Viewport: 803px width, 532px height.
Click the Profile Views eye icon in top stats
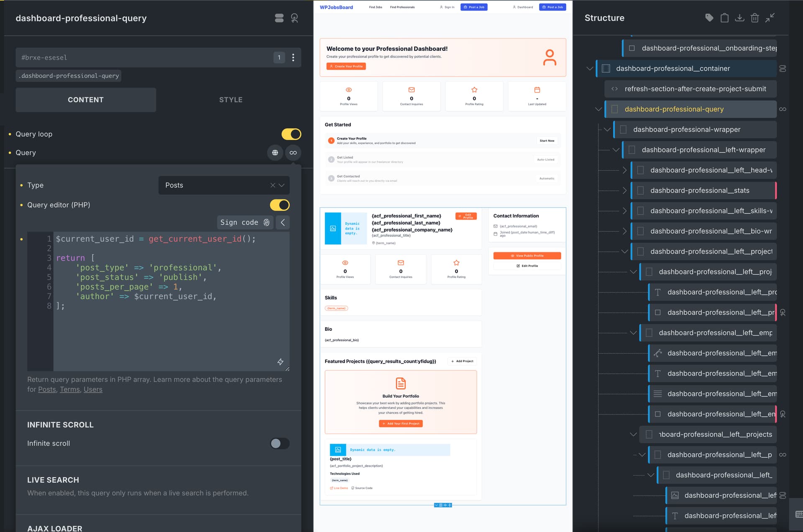pyautogui.click(x=348, y=90)
